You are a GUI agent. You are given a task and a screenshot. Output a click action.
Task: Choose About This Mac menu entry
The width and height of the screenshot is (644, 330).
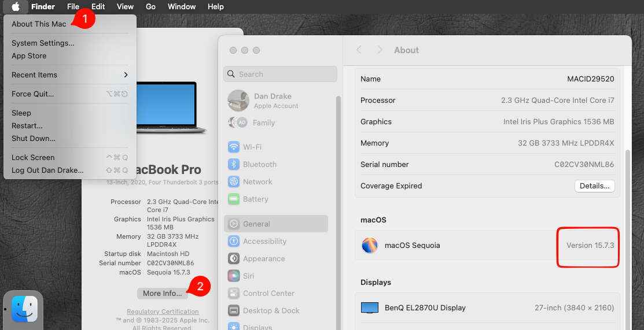click(x=39, y=24)
